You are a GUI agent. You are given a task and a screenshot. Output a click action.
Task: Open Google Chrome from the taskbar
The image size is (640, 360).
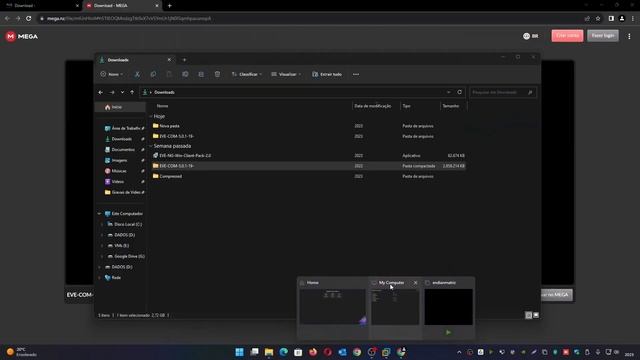(357, 352)
